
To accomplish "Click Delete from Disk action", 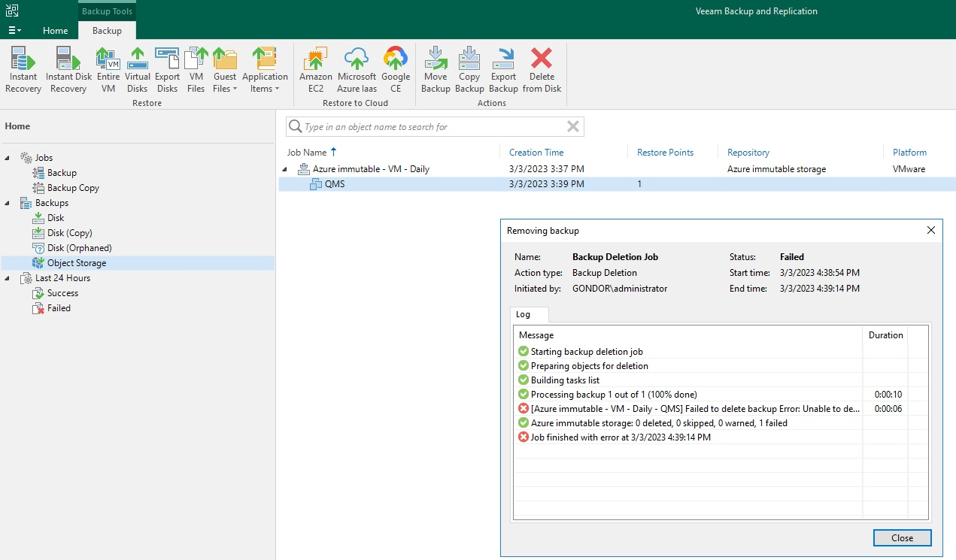I will point(542,69).
